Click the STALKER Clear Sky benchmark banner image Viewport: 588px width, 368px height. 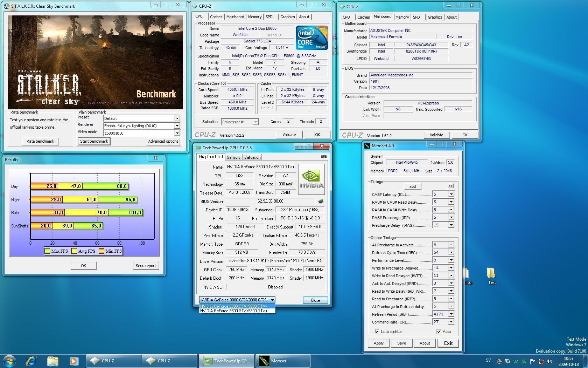95,62
